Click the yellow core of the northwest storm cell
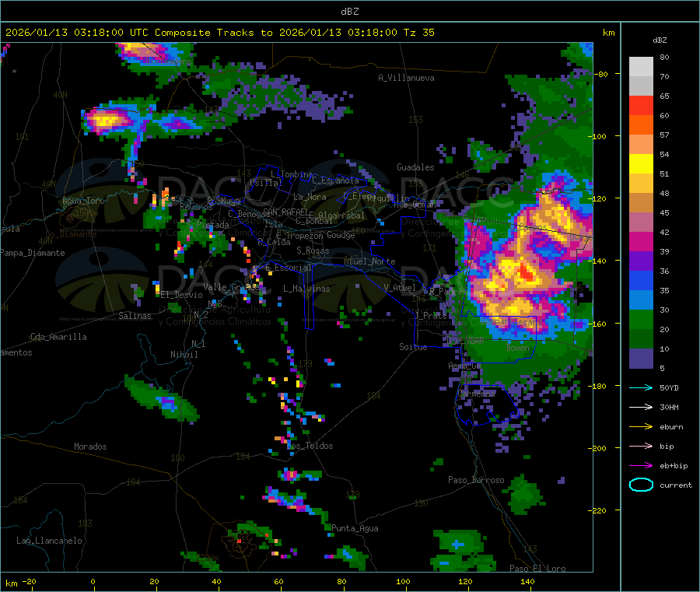The height and width of the screenshot is (592, 700). coord(107,120)
